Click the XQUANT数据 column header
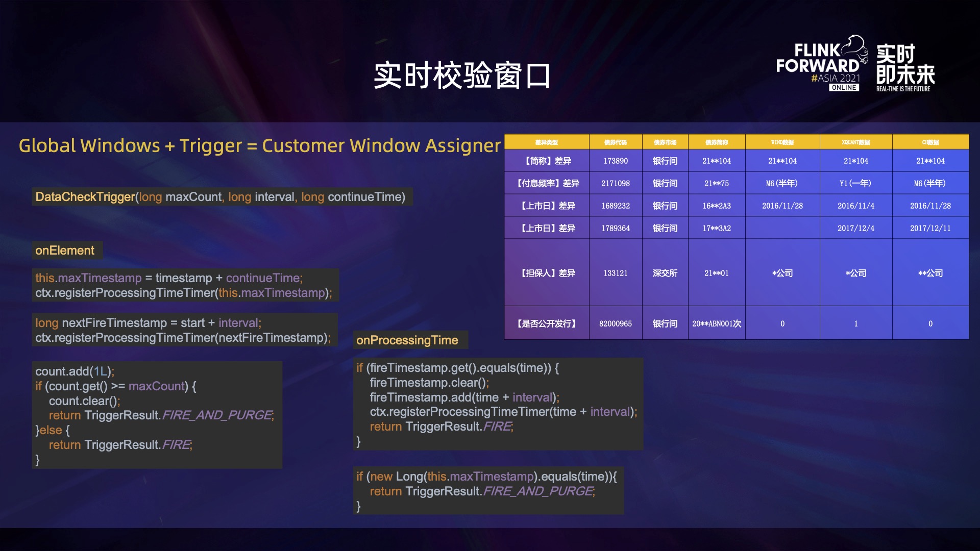 coord(855,142)
